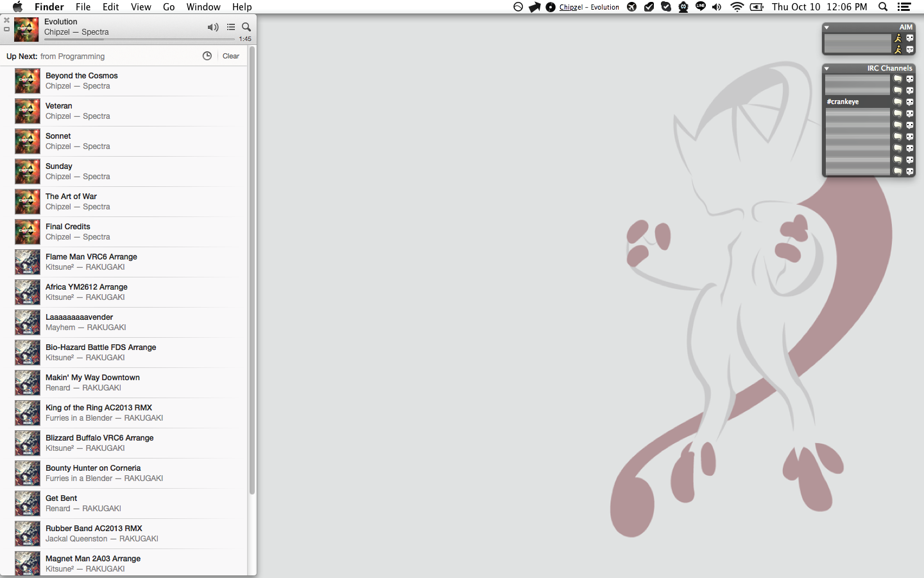Toggle the Up Next list button
The height and width of the screenshot is (578, 924).
231,27
